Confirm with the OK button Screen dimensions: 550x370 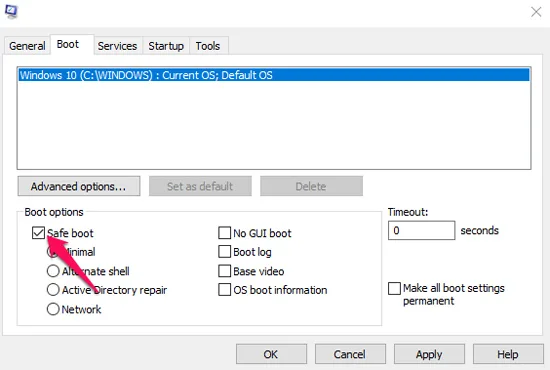tap(271, 354)
